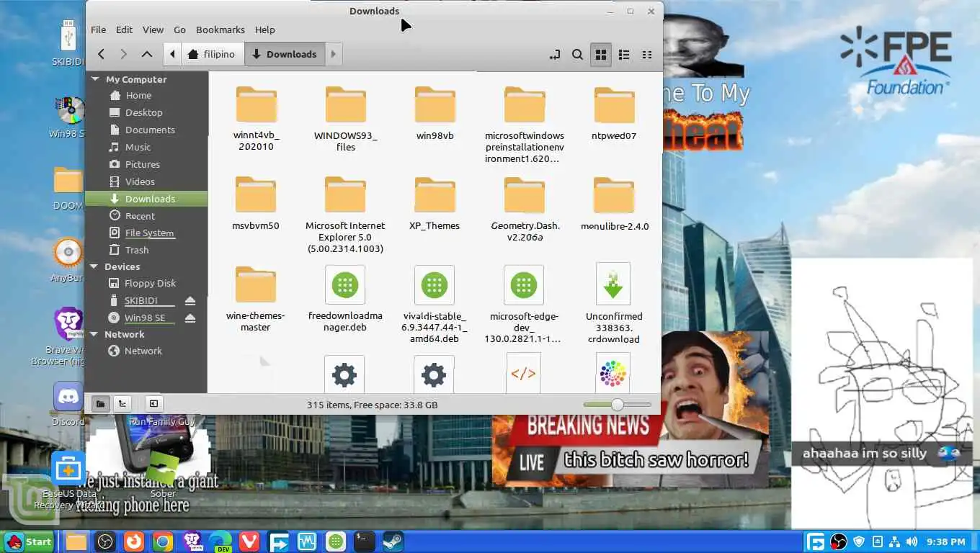This screenshot has height=553, width=980.
Task: Open Steam from the taskbar
Action: [x=393, y=541]
